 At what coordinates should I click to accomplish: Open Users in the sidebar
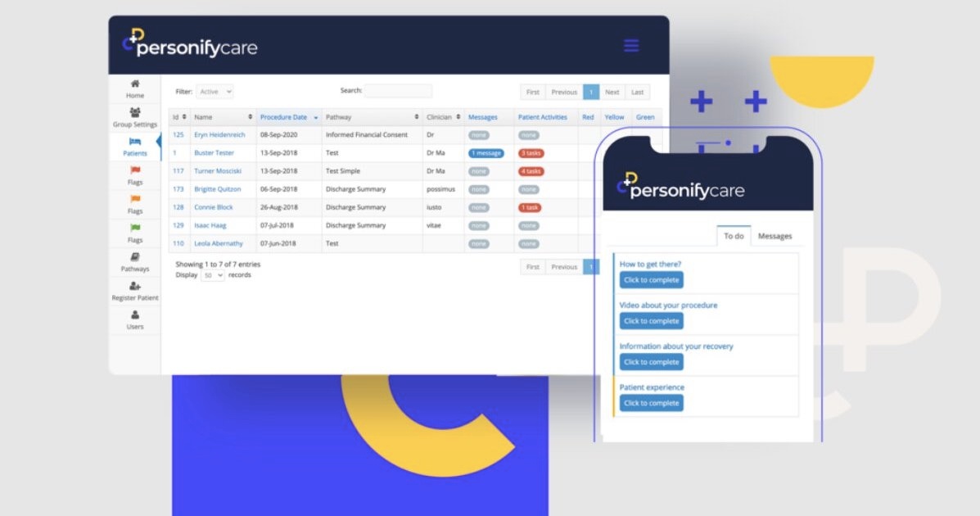click(x=135, y=320)
